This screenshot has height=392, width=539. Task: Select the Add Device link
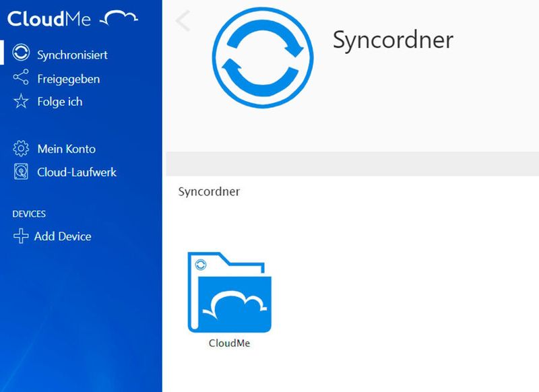(63, 236)
